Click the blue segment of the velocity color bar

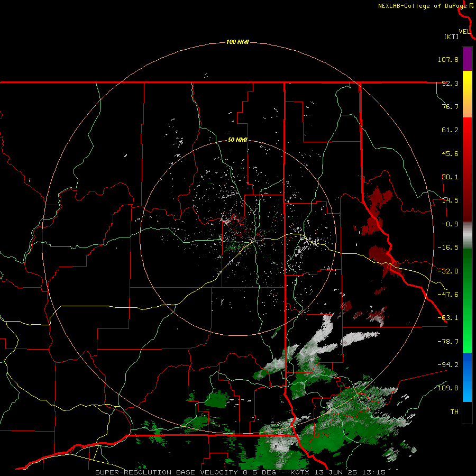(467, 377)
